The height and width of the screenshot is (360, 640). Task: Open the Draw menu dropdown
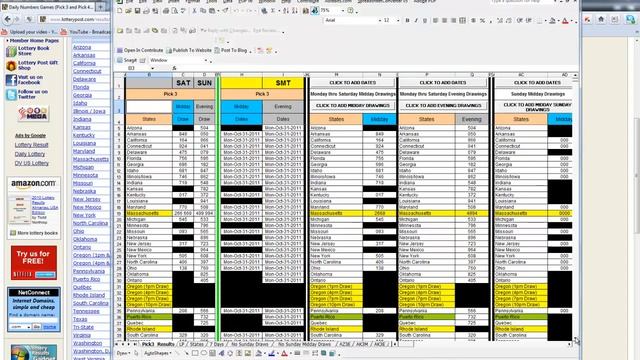(124, 353)
